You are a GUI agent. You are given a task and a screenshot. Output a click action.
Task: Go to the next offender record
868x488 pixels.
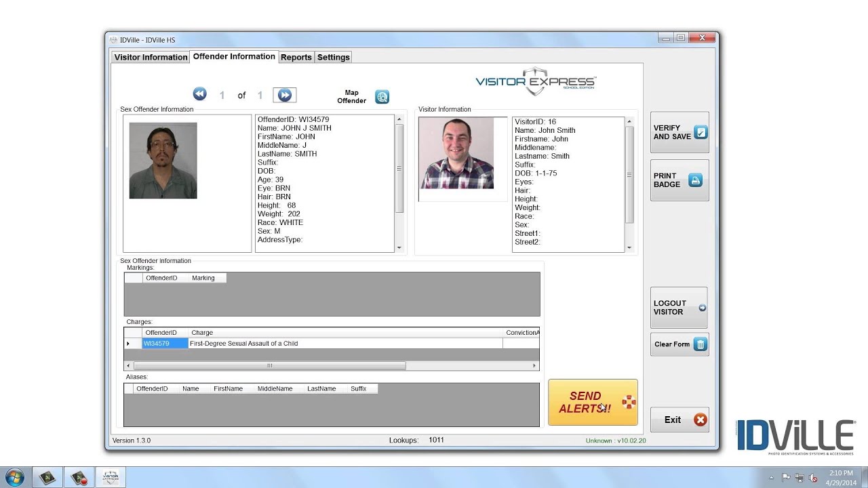285,95
